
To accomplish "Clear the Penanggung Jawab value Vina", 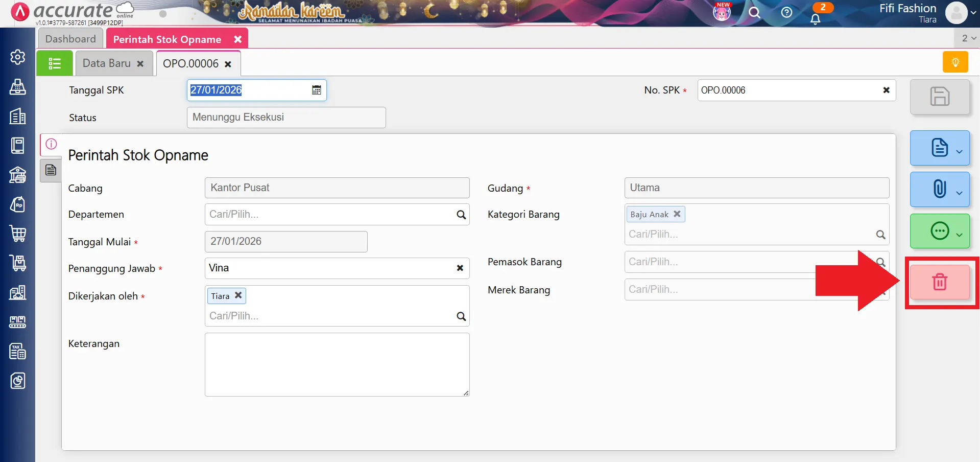I will pyautogui.click(x=460, y=268).
